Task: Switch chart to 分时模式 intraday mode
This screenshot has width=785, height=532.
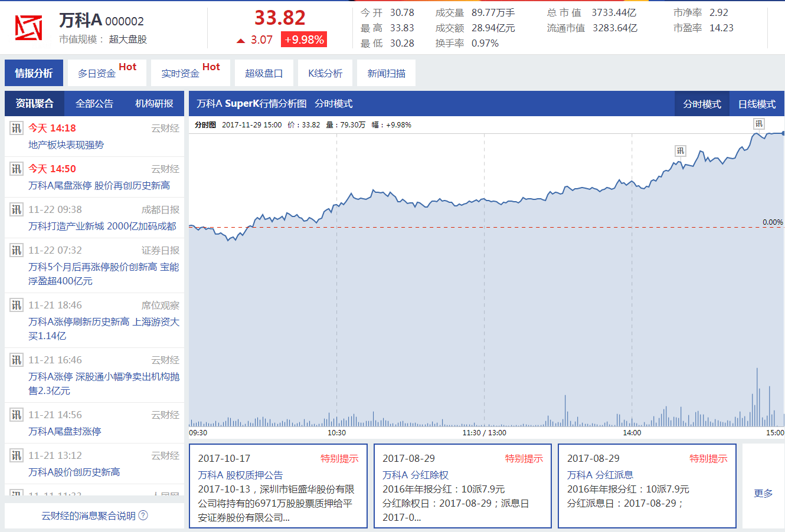Action: coord(702,104)
